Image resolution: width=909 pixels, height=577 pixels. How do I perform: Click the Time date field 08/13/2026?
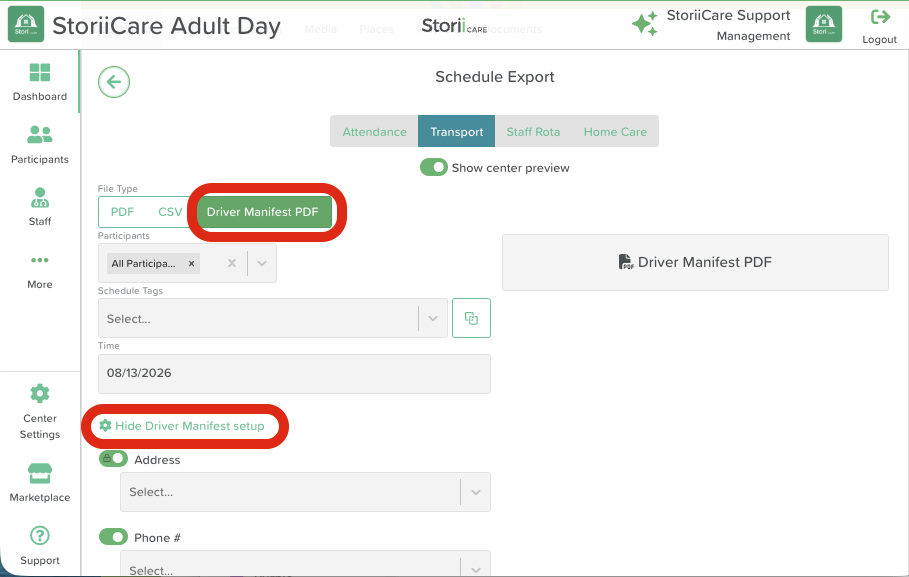pyautogui.click(x=294, y=373)
